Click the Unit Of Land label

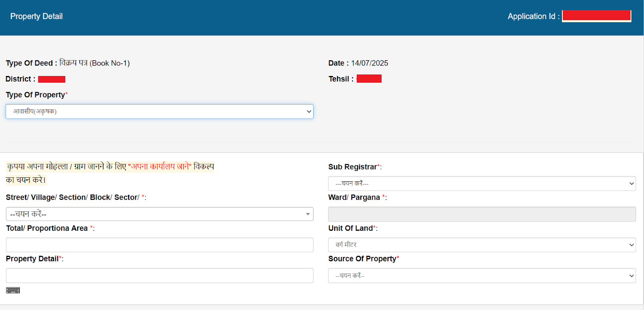(x=351, y=228)
